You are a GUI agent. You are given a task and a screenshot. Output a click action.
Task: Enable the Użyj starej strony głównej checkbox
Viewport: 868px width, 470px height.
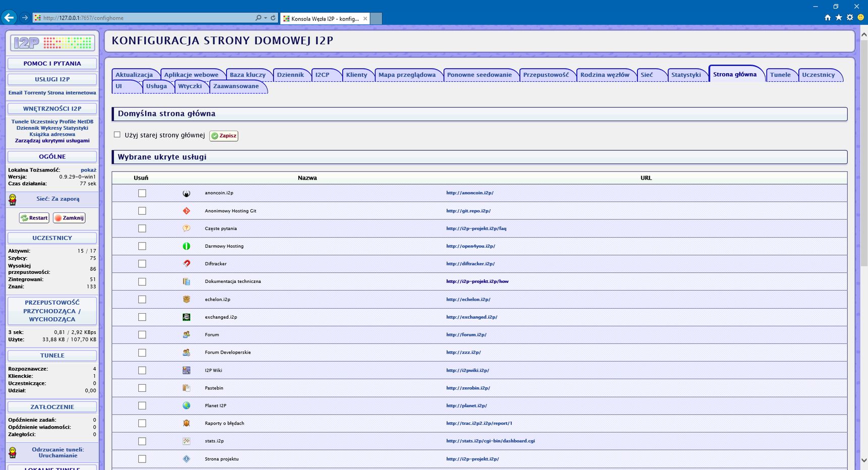point(117,135)
